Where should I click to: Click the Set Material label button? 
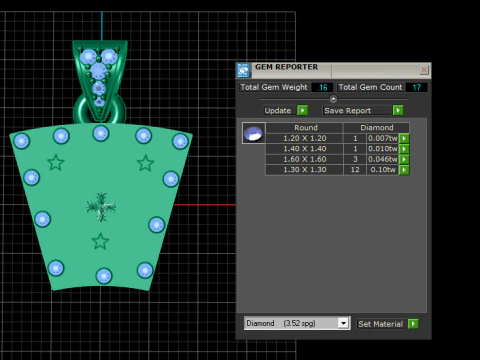tap(380, 324)
